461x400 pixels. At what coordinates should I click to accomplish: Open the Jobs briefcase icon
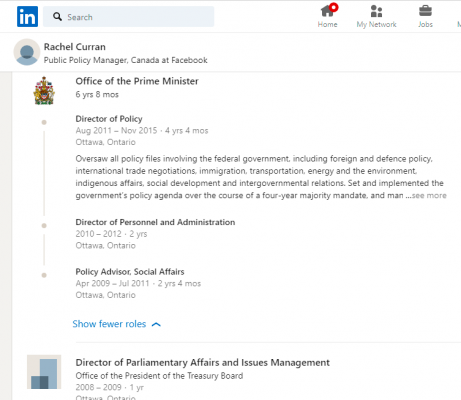(425, 11)
